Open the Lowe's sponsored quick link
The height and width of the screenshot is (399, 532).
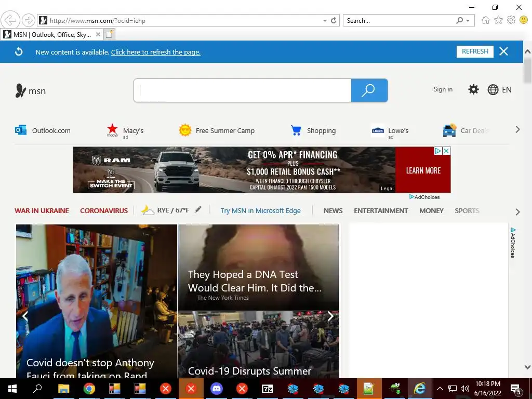(390, 131)
